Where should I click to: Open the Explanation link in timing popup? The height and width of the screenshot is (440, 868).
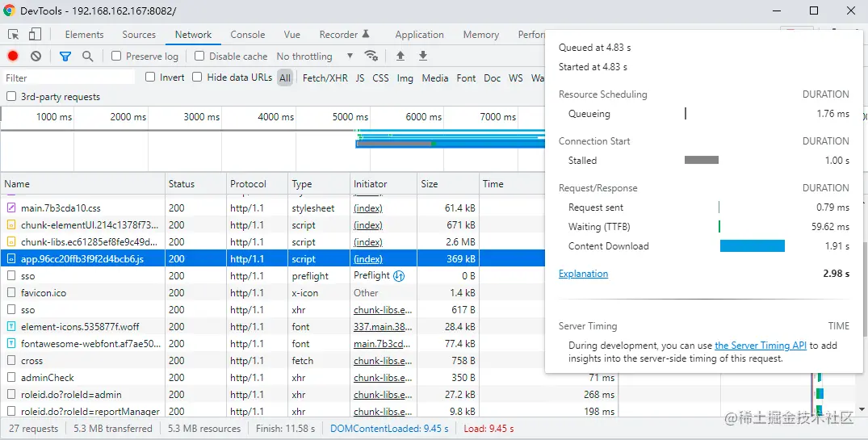tap(583, 274)
